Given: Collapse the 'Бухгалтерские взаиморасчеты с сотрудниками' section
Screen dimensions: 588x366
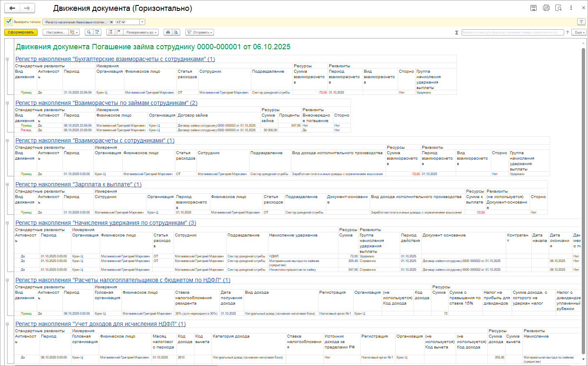Looking at the screenshot, I should click(8, 59).
